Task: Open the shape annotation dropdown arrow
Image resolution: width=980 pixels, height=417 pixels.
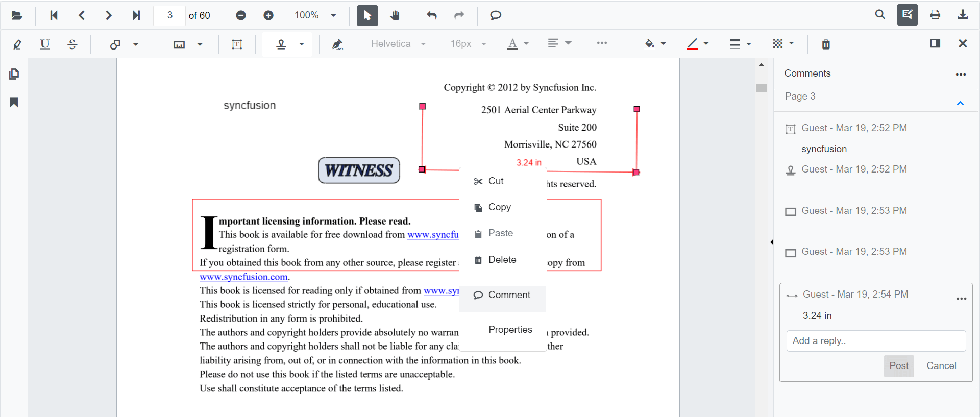Action: point(136,44)
